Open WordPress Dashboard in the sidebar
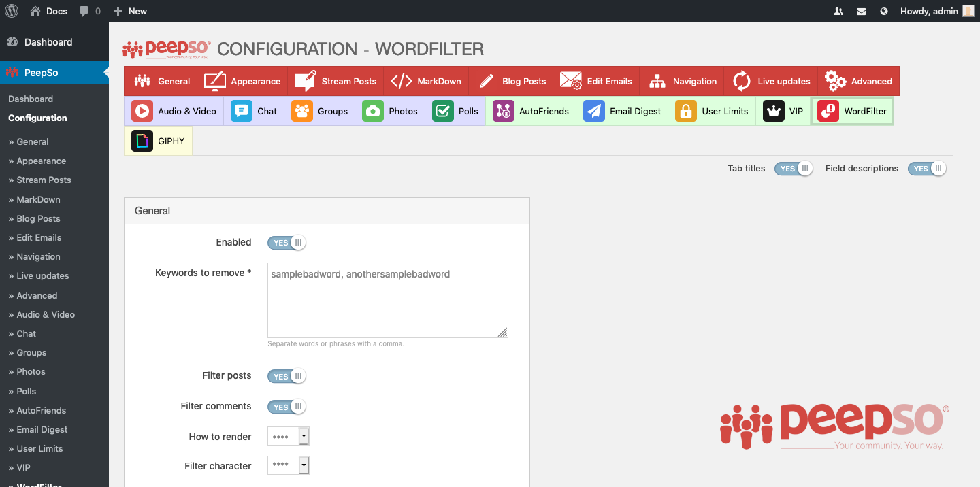The image size is (980, 487). [x=54, y=42]
